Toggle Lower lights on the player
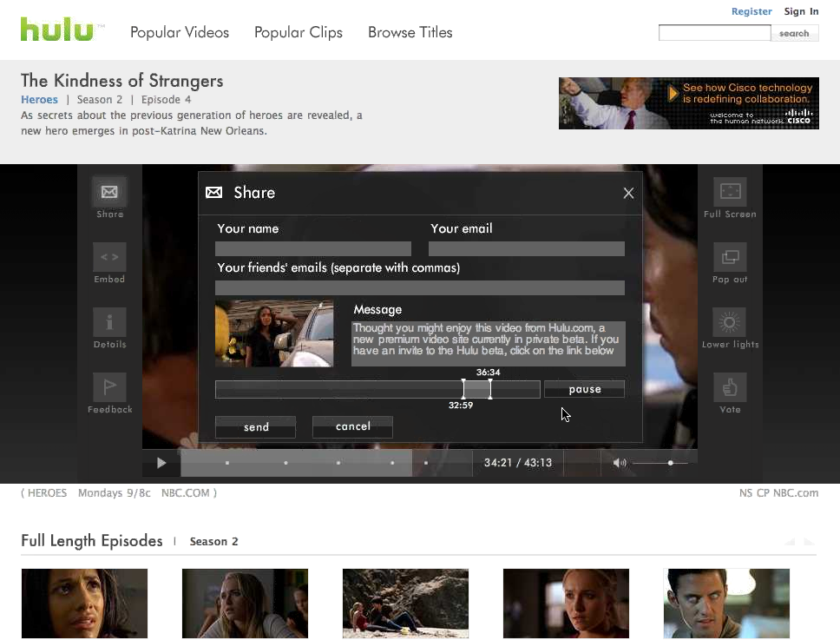 (x=730, y=322)
